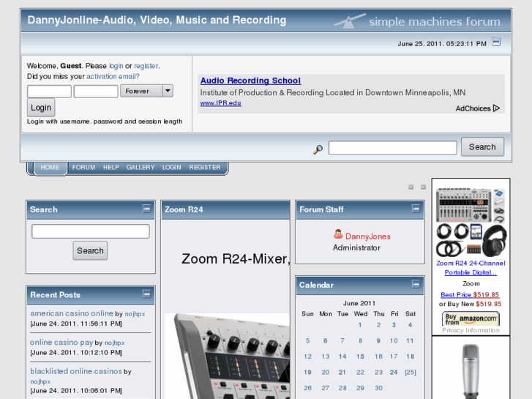
Task: Open the FORUM tab
Action: 83,168
